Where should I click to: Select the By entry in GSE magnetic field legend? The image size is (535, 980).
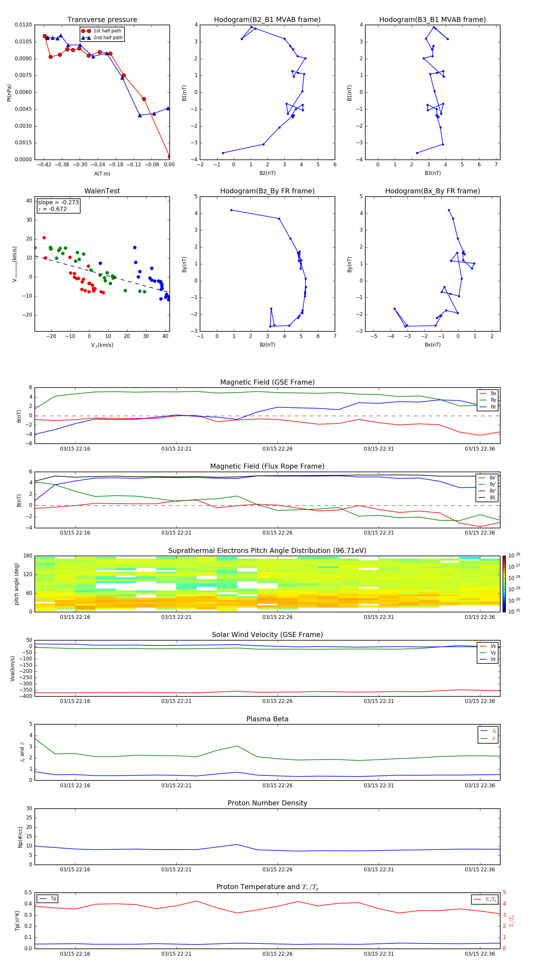pyautogui.click(x=488, y=400)
